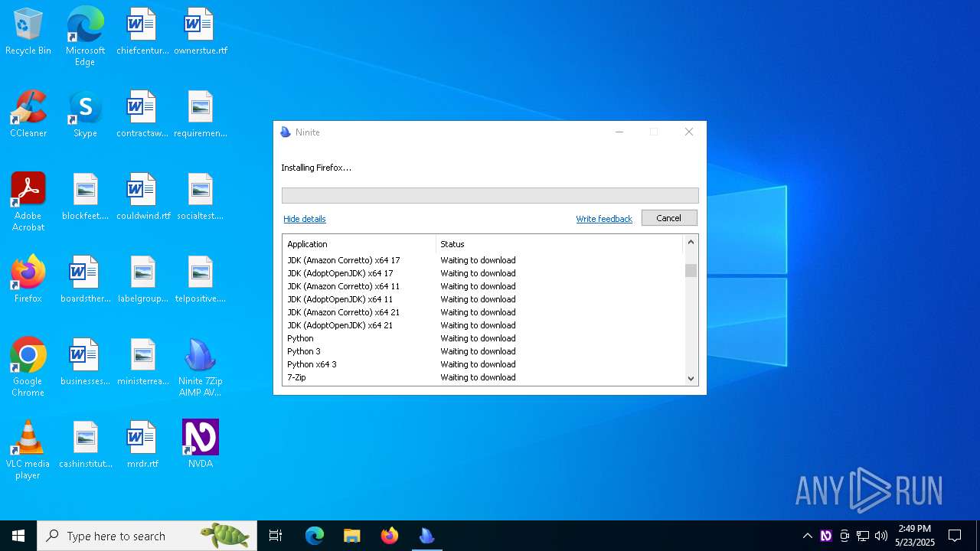This screenshot has height=551, width=980.
Task: Sort by the Status column header
Action: point(559,244)
